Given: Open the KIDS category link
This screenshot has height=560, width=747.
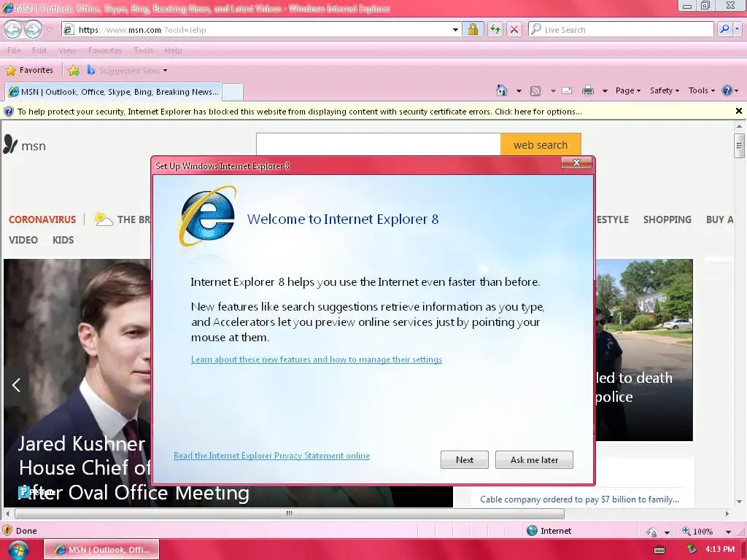Looking at the screenshot, I should pos(63,240).
